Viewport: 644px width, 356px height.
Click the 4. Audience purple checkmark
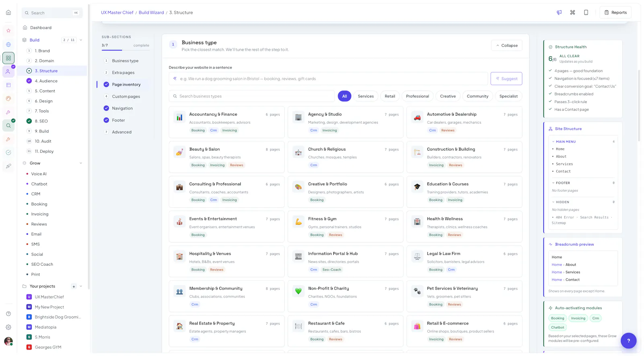29,81
